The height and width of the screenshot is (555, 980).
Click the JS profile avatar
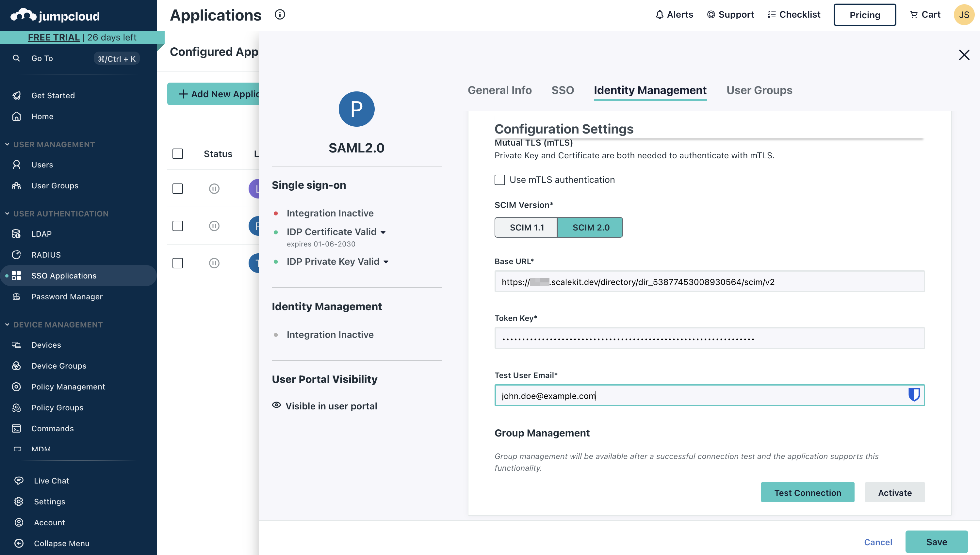[964, 15]
